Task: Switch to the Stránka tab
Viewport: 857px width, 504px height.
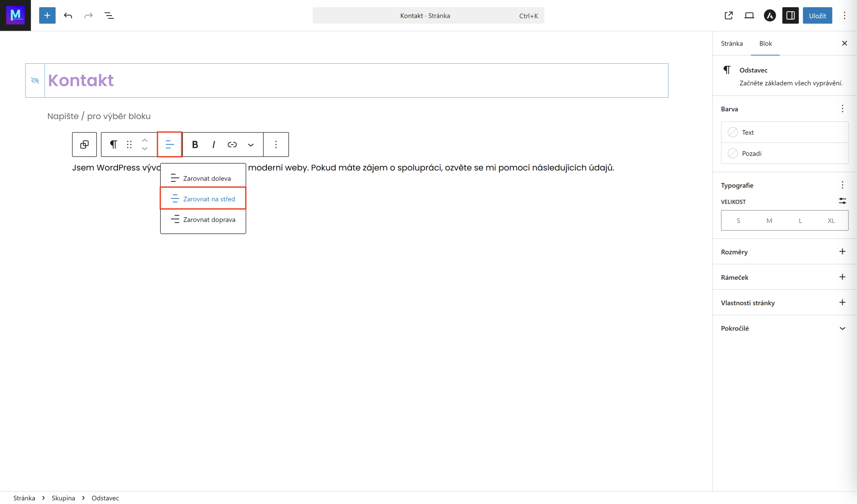Action: click(732, 43)
